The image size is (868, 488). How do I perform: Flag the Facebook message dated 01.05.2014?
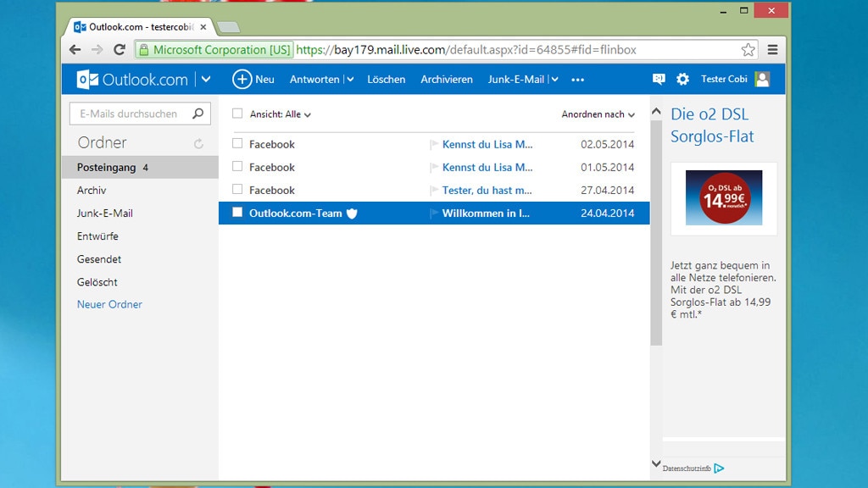[435, 167]
